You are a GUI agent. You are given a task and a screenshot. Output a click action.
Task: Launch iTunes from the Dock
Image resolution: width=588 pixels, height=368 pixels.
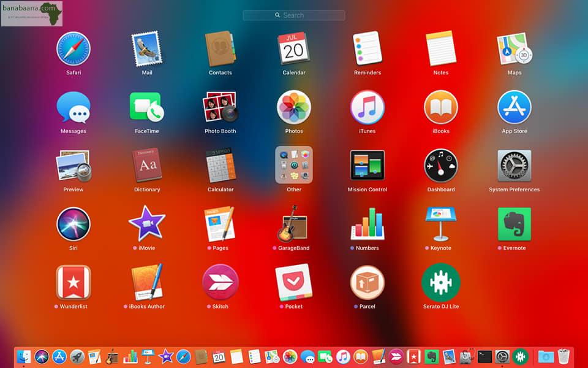click(343, 356)
